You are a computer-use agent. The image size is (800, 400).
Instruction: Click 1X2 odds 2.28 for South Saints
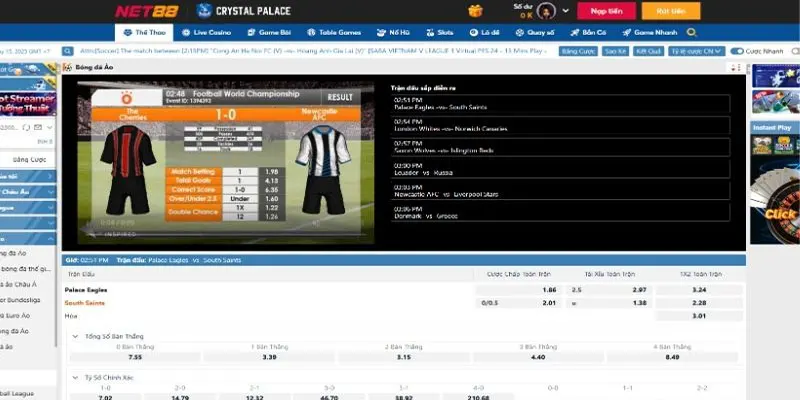699,303
